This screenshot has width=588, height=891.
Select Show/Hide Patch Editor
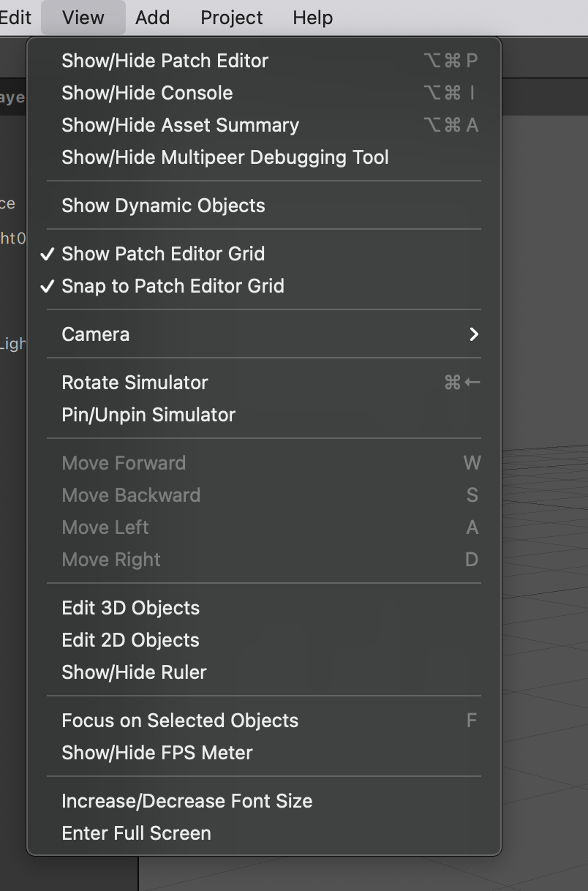165,61
